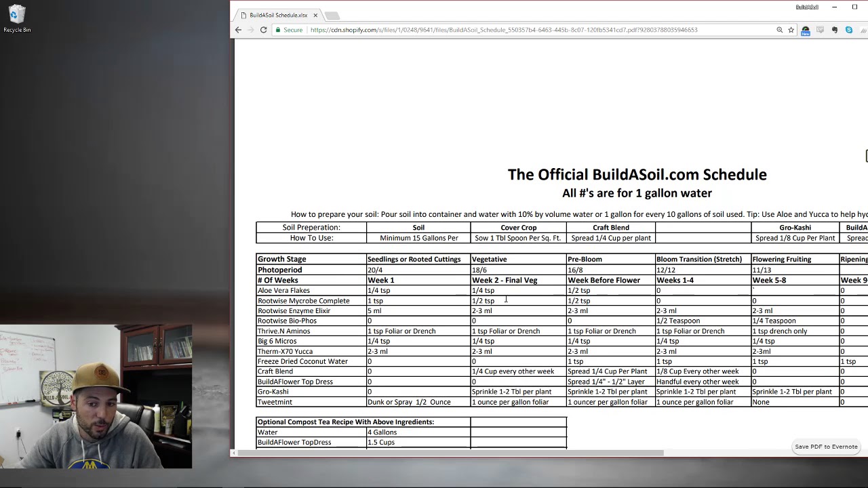
Task: Click the 'Minimum 15 Gallons Per' cell
Action: (x=418, y=238)
